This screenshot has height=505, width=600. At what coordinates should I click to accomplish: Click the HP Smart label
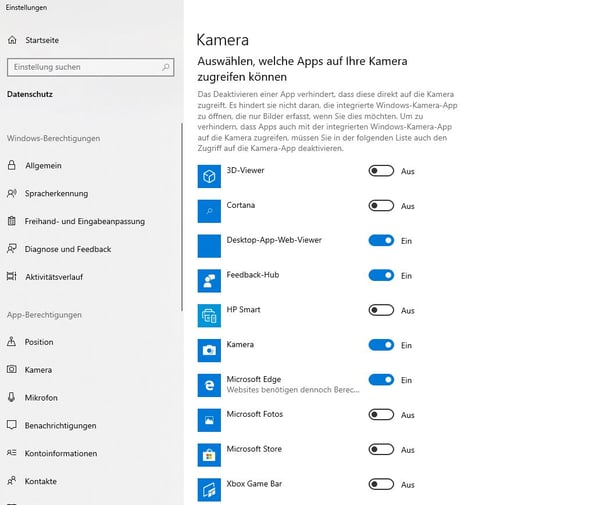pos(243,310)
